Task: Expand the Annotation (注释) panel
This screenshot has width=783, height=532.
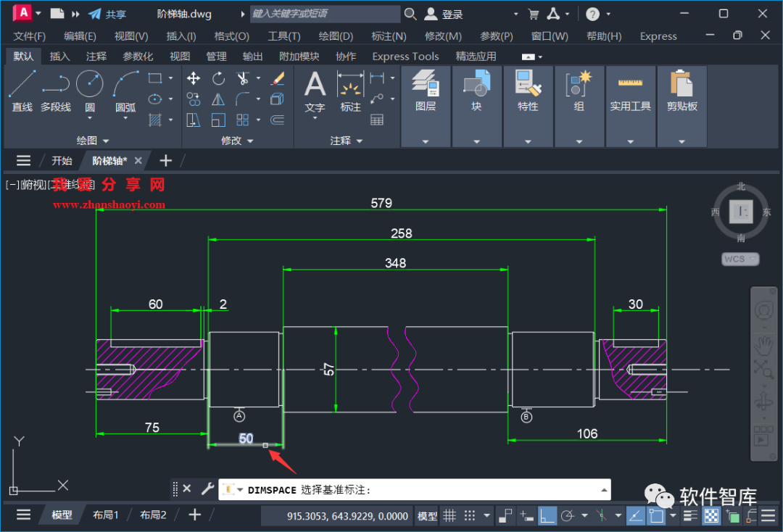Action: [x=346, y=141]
